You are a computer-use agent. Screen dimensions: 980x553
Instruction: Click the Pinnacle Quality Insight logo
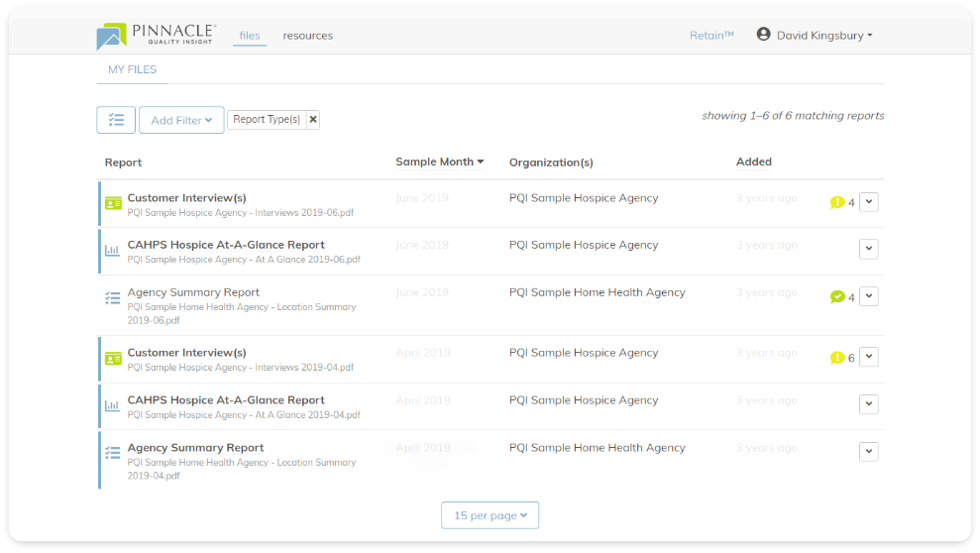pyautogui.click(x=157, y=36)
